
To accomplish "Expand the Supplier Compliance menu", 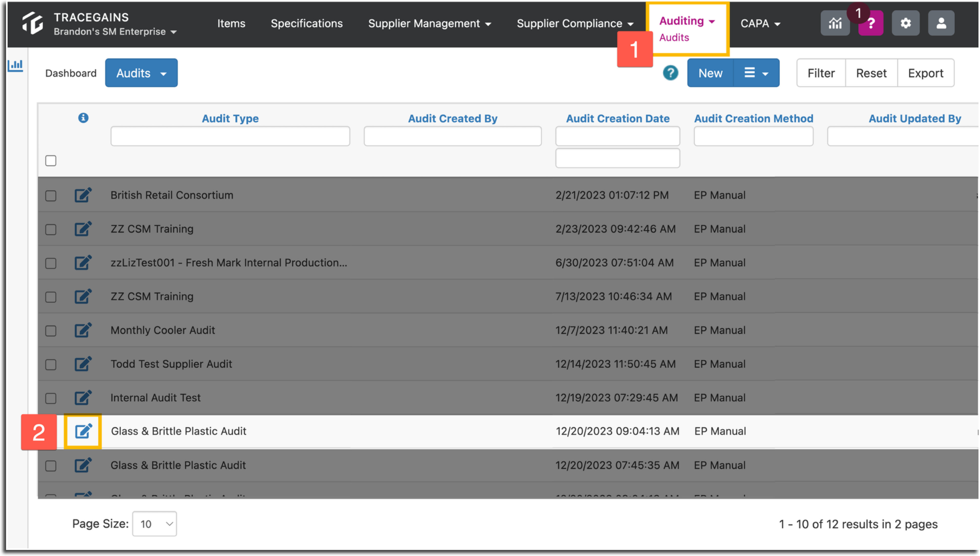I will (x=575, y=23).
